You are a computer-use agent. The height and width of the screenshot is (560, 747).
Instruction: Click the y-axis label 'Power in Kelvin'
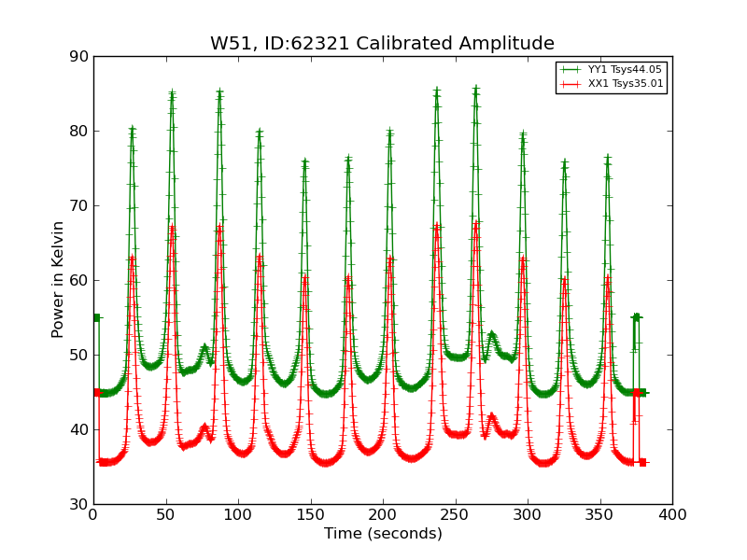(x=57, y=280)
